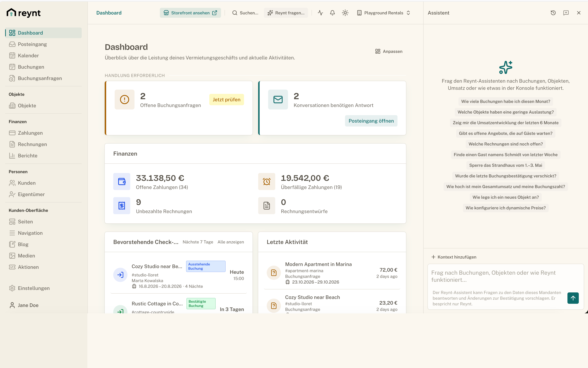The image size is (588, 368).
Task: Click Storefront ansehen button
Action: pos(190,13)
